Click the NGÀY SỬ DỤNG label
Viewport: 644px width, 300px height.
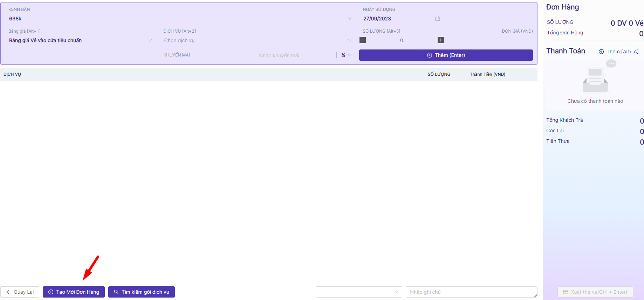pyautogui.click(x=379, y=9)
